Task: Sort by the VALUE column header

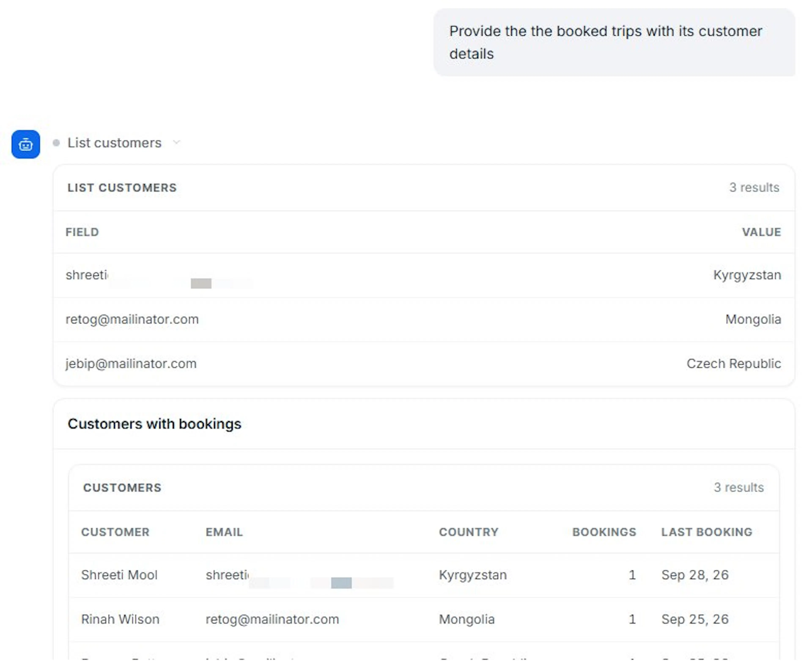Action: coord(761,232)
